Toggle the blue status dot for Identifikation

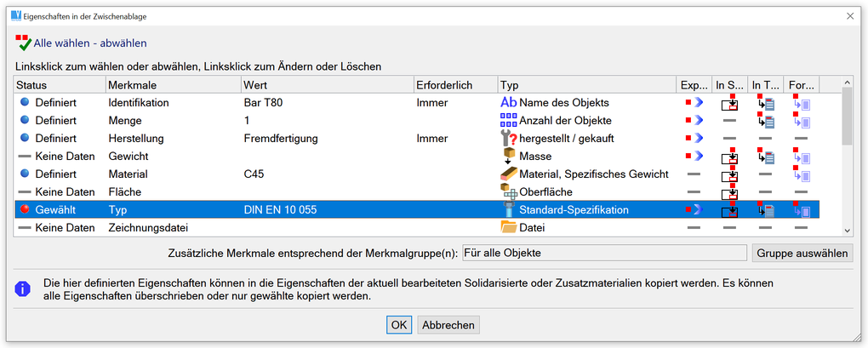(25, 102)
